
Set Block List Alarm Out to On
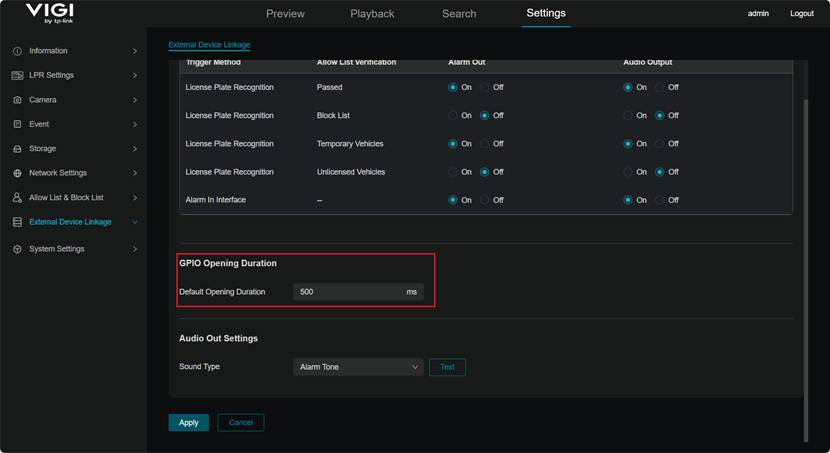coord(453,115)
